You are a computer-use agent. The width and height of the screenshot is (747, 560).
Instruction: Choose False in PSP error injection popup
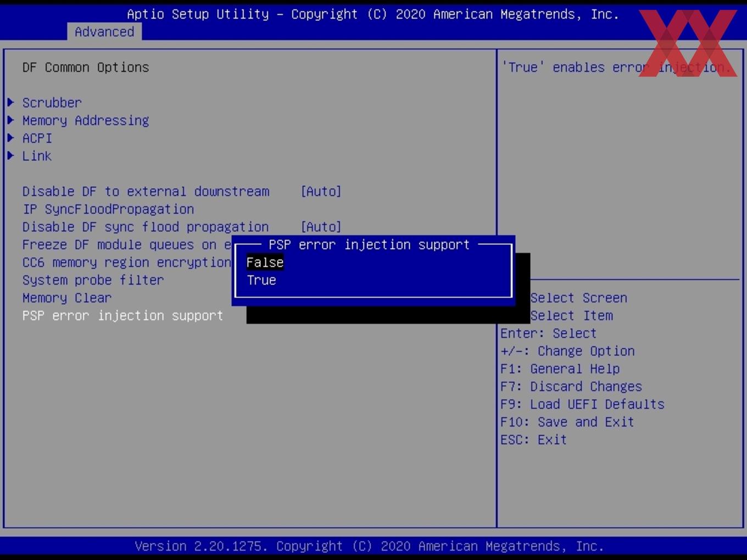(x=265, y=262)
